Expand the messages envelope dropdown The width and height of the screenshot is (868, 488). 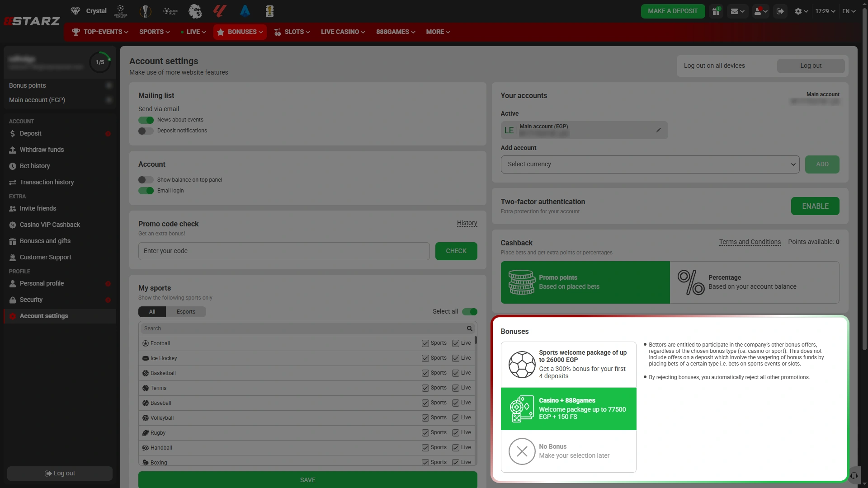pyautogui.click(x=737, y=11)
